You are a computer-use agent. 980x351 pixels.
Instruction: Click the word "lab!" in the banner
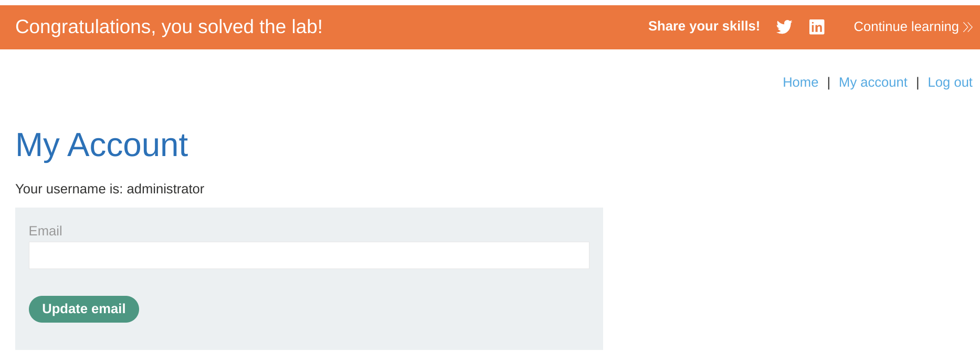pyautogui.click(x=307, y=27)
